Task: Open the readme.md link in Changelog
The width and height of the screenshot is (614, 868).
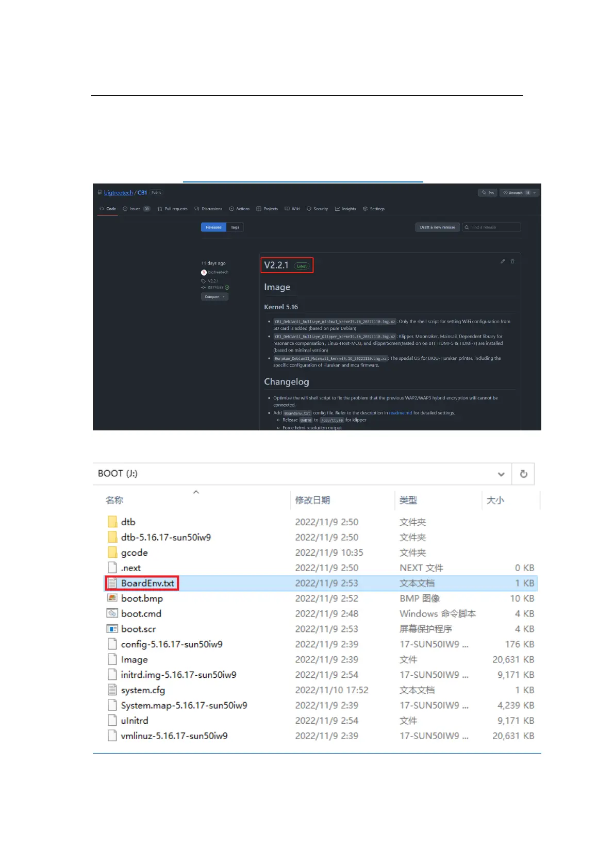Action: (401, 413)
